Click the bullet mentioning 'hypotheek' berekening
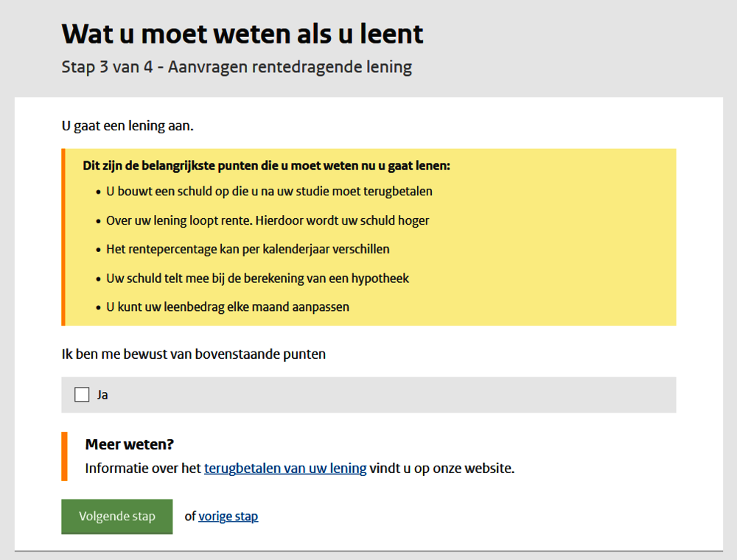The height and width of the screenshot is (560, 737). [257, 279]
